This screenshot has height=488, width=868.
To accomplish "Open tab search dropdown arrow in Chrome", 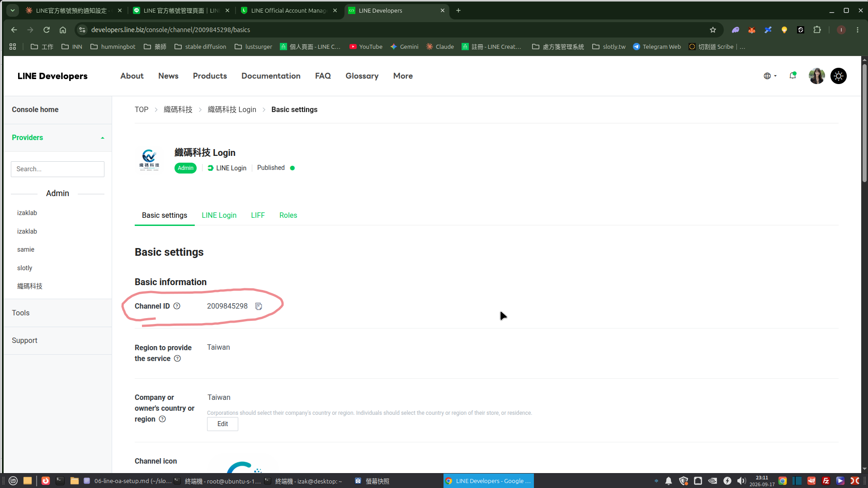I will [13, 10].
